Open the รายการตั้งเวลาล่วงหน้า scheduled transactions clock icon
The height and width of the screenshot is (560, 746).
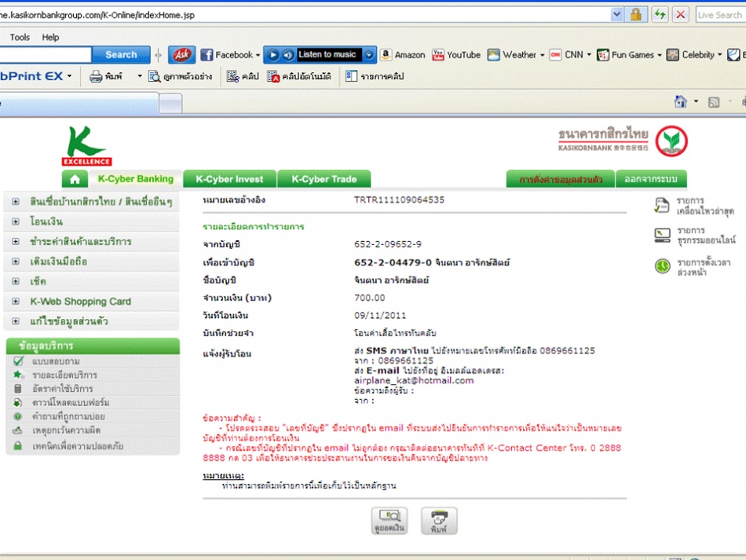662,266
